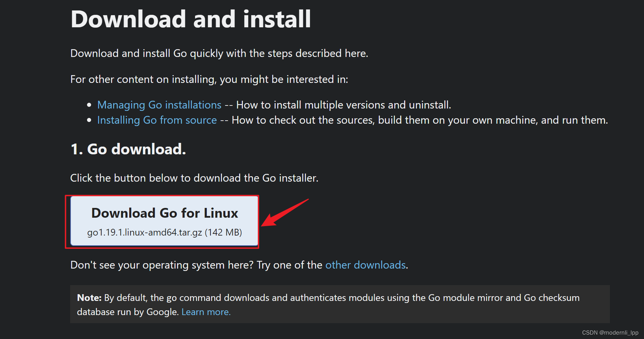Open the Managing Go installations link
The height and width of the screenshot is (339, 644).
pyautogui.click(x=159, y=105)
